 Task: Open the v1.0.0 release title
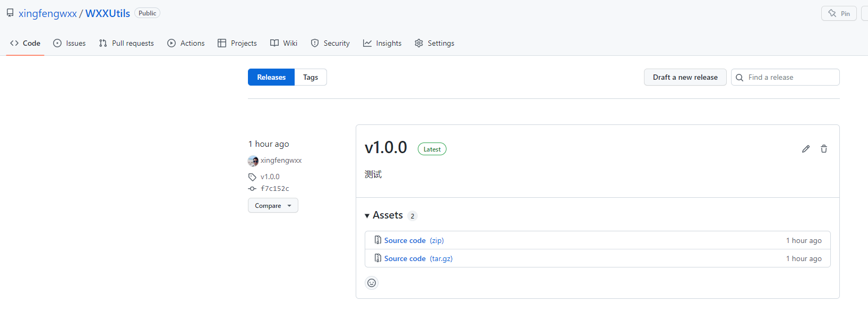pos(386,147)
